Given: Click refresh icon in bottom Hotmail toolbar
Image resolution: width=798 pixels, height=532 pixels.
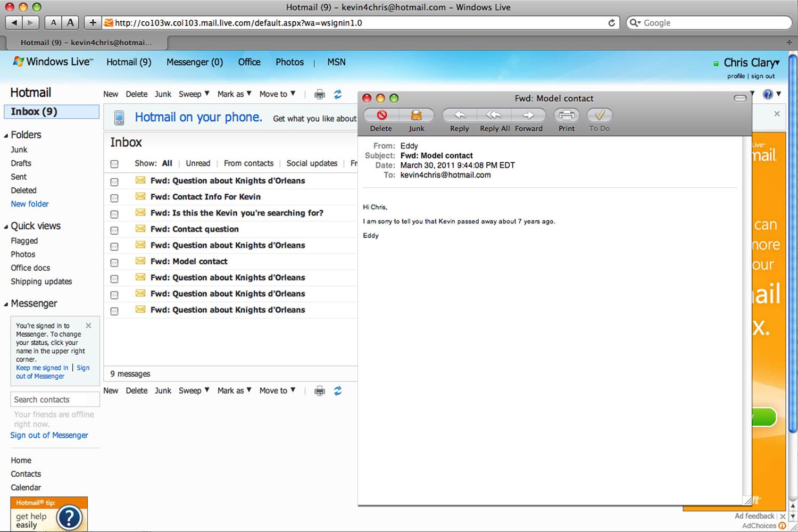Looking at the screenshot, I should click(x=338, y=391).
